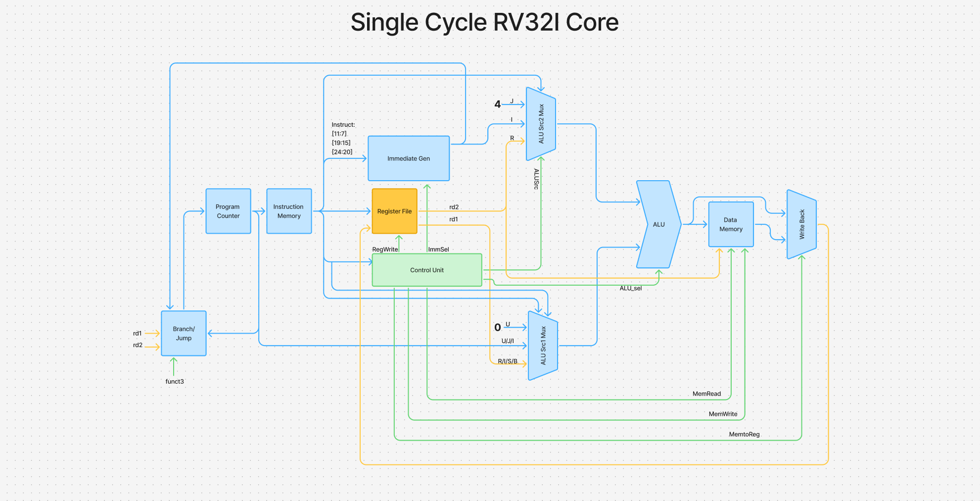Select rd1 label beside Register File
980x501 pixels.
[x=453, y=219]
